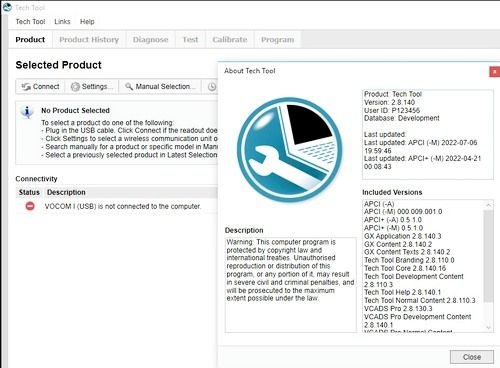Click the Included Versions scrollbar up arrow

tap(488, 205)
